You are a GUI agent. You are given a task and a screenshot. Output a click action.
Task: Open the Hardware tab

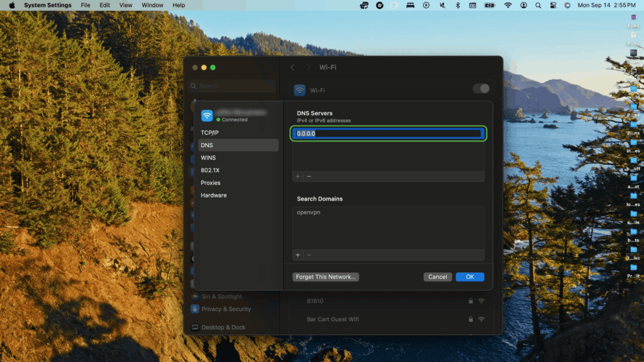pos(238,195)
